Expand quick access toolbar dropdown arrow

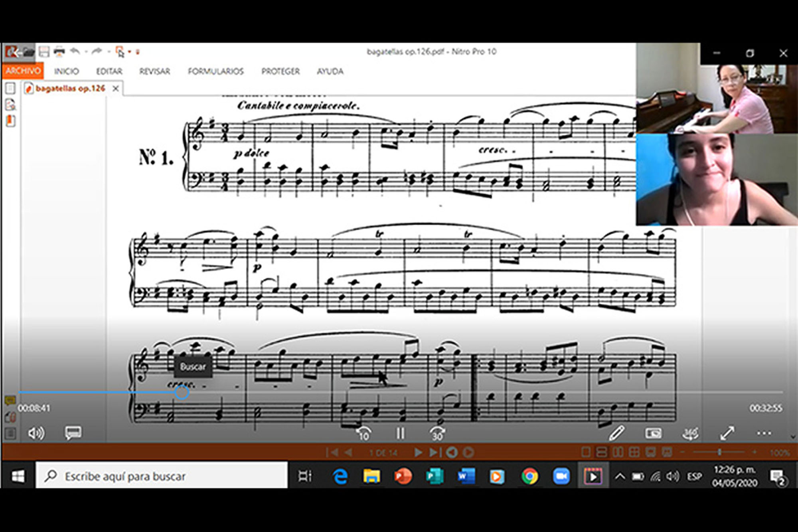(x=138, y=52)
